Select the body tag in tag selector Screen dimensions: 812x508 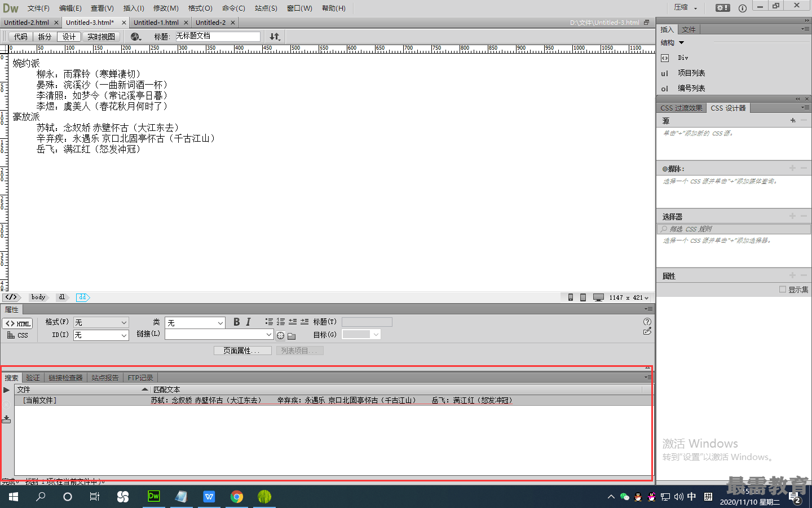click(38, 297)
